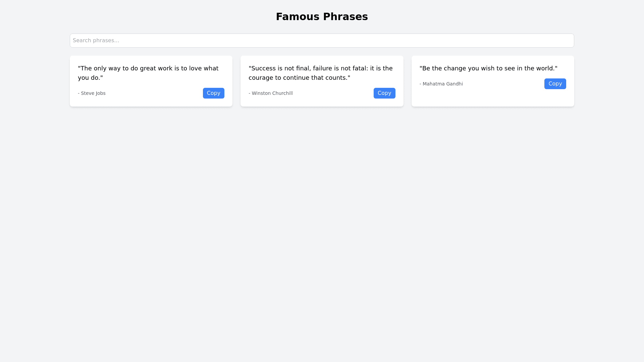Click 'you do.' on the Jobs quote's second line
The height and width of the screenshot is (362, 644).
(90, 78)
